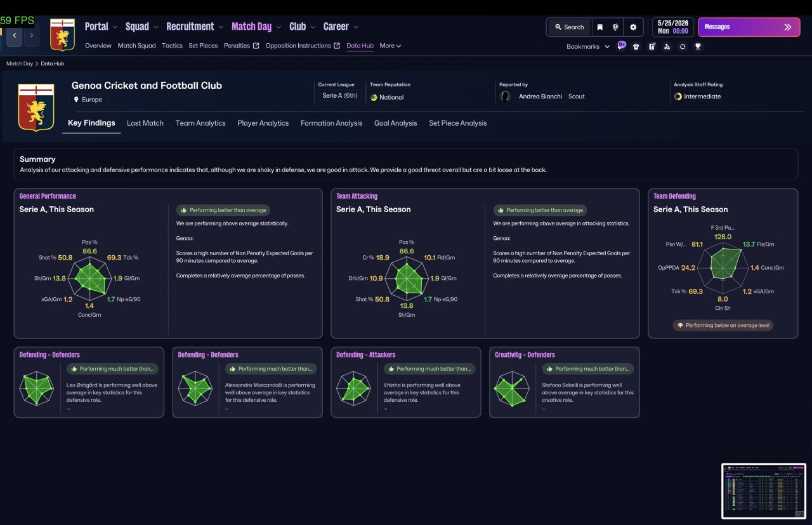Open the chat bubble icon showing 9+
The width and height of the screenshot is (812, 525).
pos(621,46)
